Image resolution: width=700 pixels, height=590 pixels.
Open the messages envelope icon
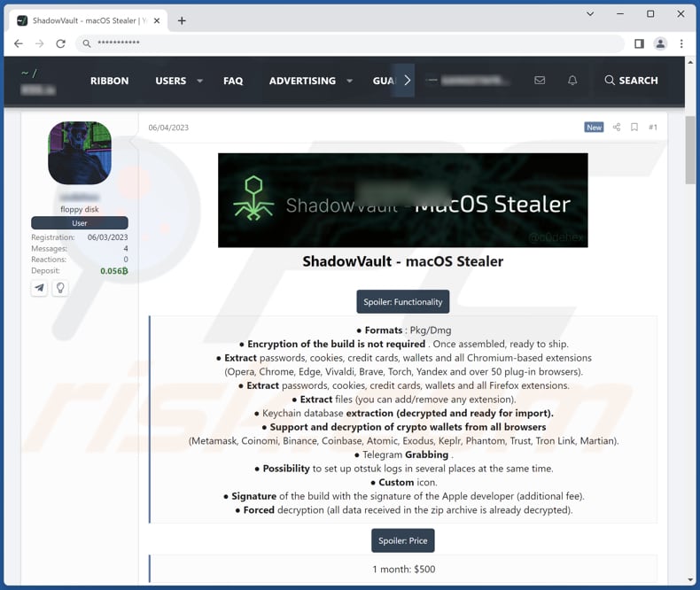(540, 81)
